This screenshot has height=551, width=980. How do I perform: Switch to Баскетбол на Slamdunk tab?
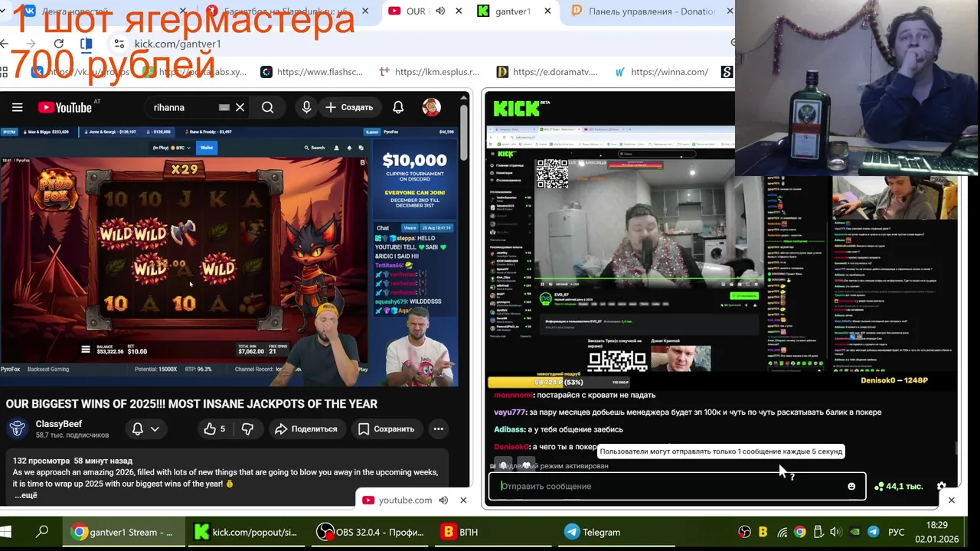point(287,11)
